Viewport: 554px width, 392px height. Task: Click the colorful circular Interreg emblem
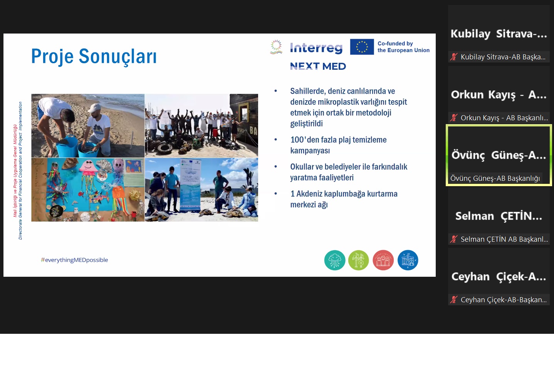click(x=276, y=47)
